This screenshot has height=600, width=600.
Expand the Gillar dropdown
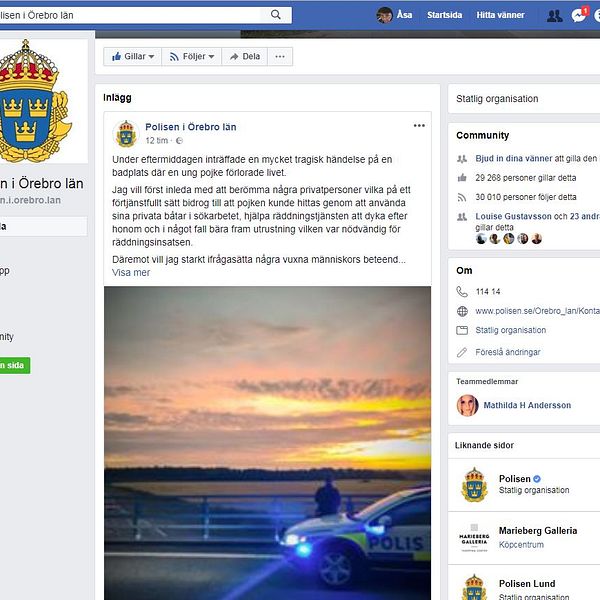point(132,57)
